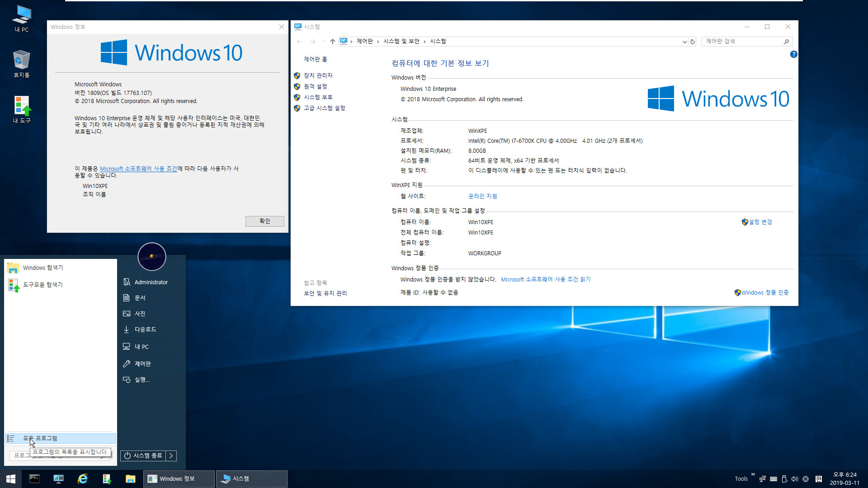This screenshot has width=868, height=488.
Task: Click the user account picture
Action: coord(151,256)
